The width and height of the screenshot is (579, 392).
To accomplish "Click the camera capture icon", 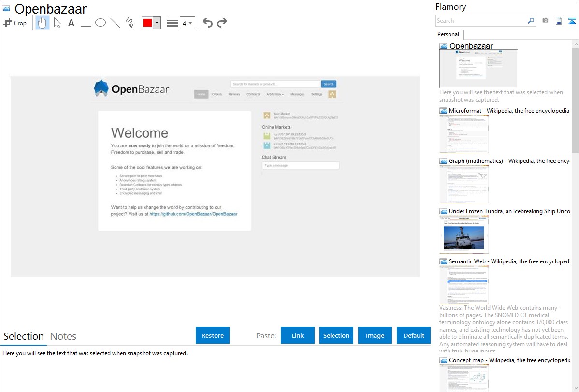I will point(545,21).
